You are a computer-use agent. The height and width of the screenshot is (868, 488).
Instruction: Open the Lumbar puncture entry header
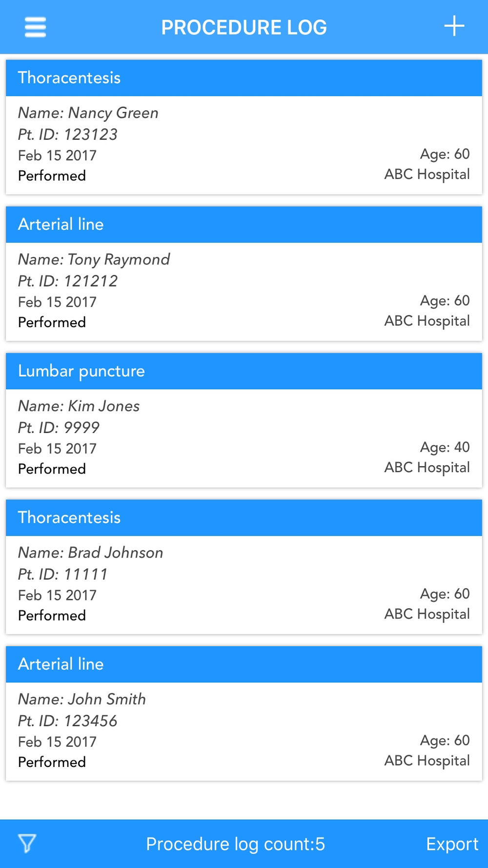point(244,371)
